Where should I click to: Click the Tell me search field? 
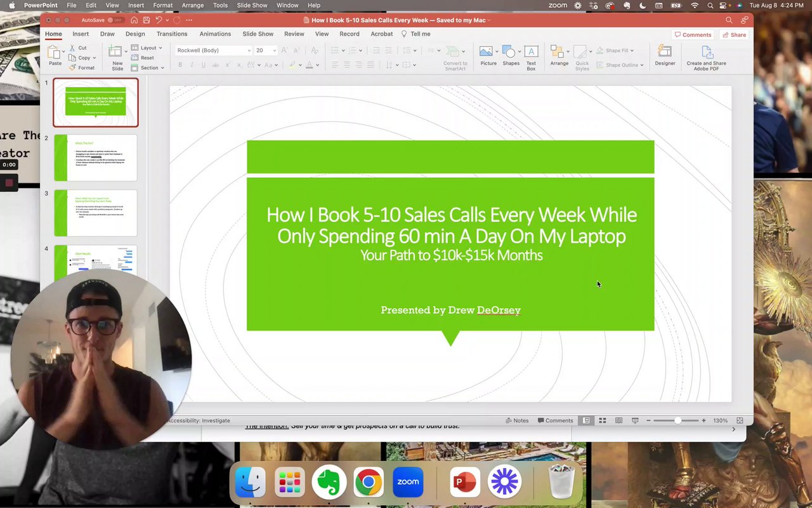point(416,34)
